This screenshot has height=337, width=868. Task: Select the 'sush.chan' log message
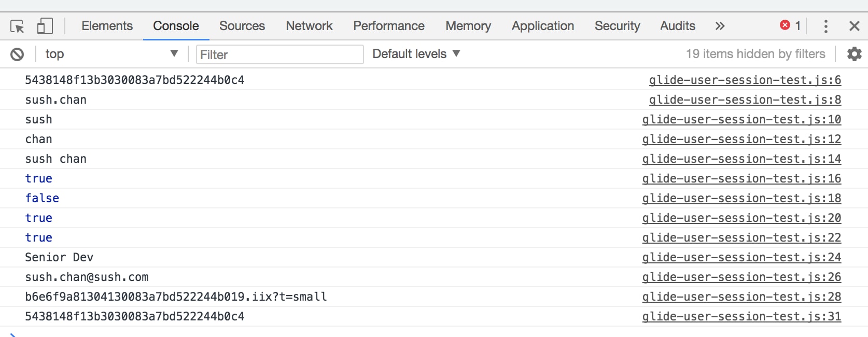coord(56,100)
